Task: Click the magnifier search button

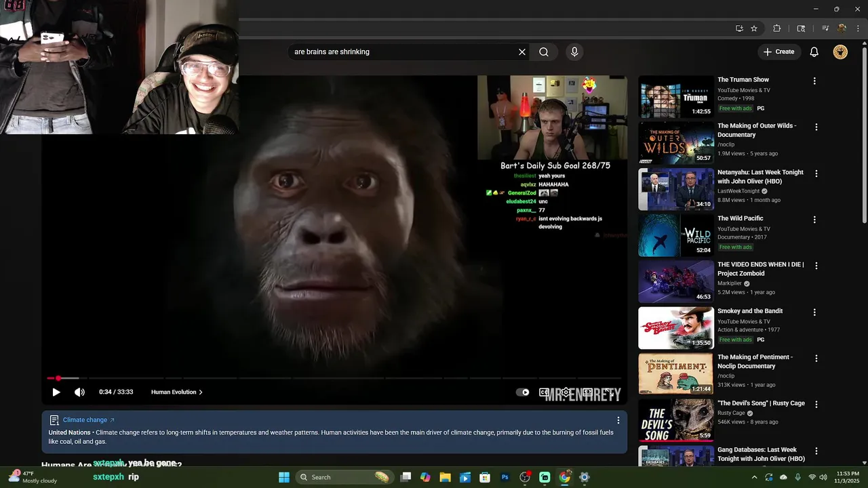Action: (x=544, y=52)
